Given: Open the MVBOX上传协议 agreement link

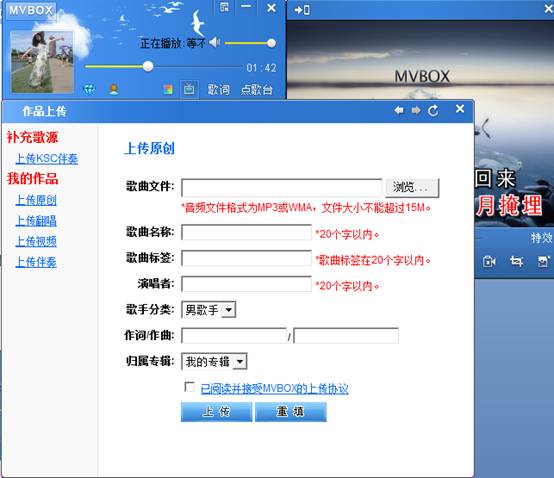Looking at the screenshot, I should click(275, 389).
